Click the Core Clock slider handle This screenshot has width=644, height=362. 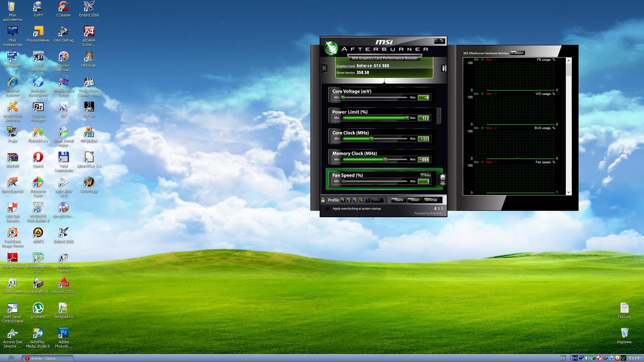[x=371, y=139]
